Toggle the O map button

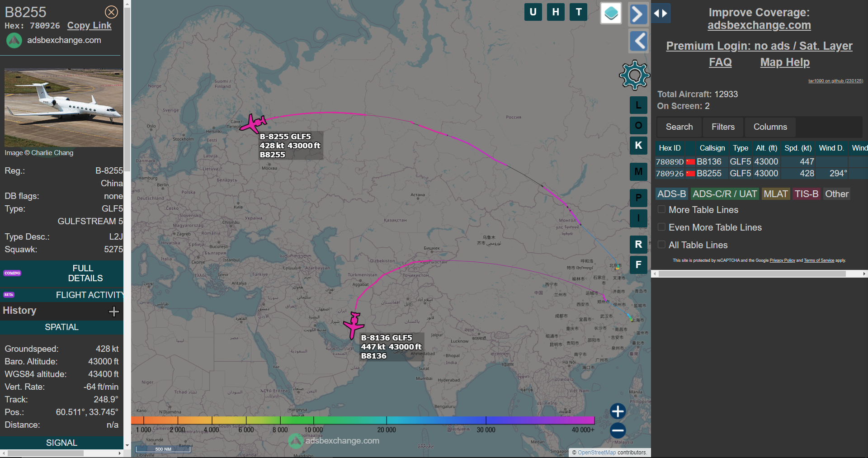[638, 125]
